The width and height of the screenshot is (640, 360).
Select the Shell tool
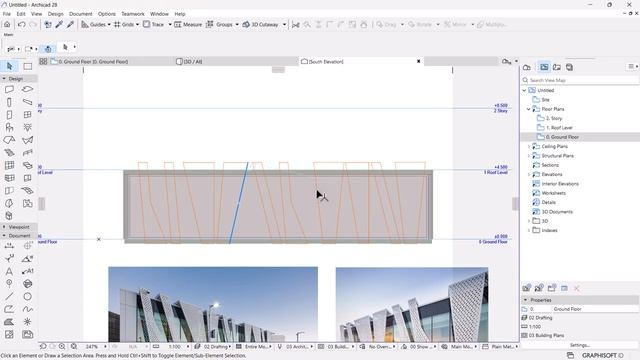pyautogui.click(x=28, y=140)
